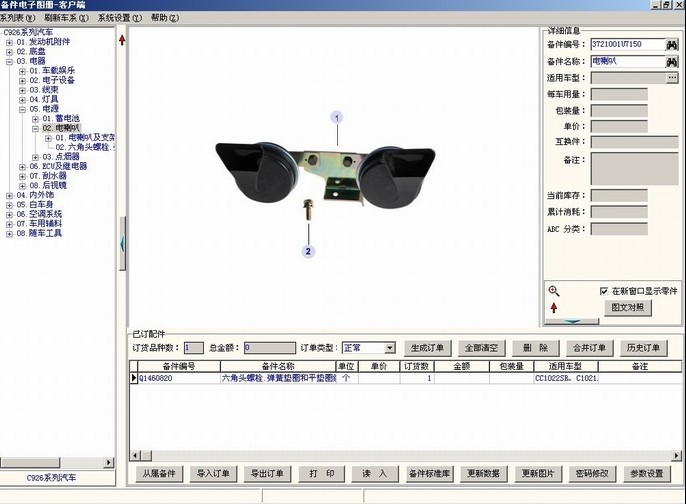Click the 生成订单 button
Image resolution: width=686 pixels, height=504 pixels.
coord(427,348)
